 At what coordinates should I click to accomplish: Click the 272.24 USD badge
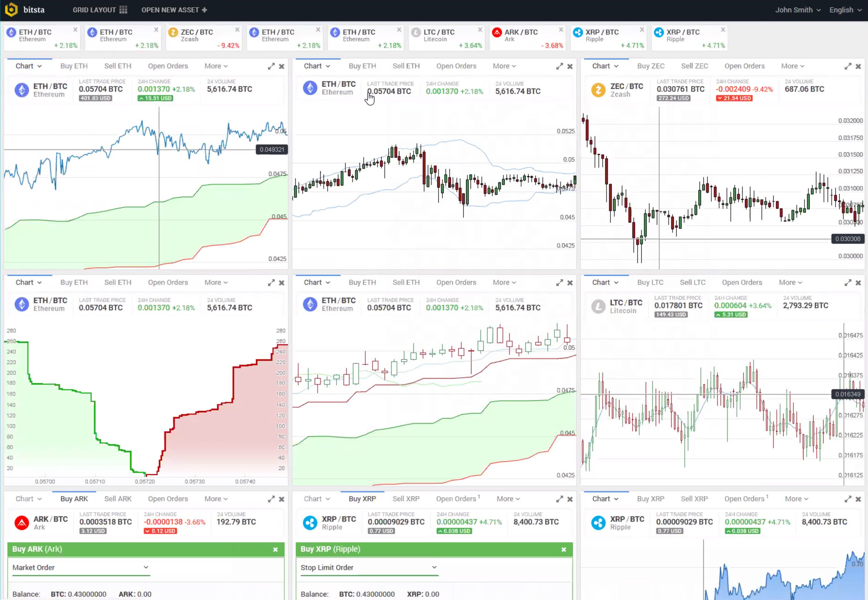(673, 98)
